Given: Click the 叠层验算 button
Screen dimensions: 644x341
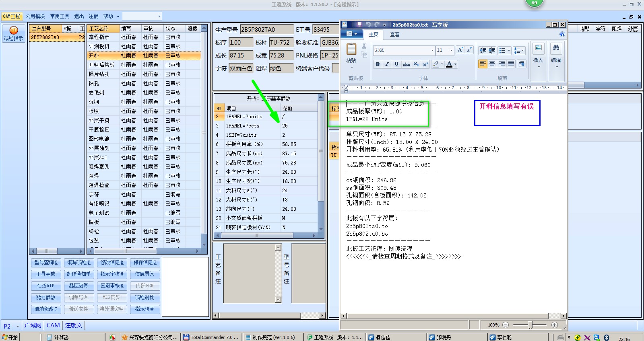Looking at the screenshot, I should (79, 286).
